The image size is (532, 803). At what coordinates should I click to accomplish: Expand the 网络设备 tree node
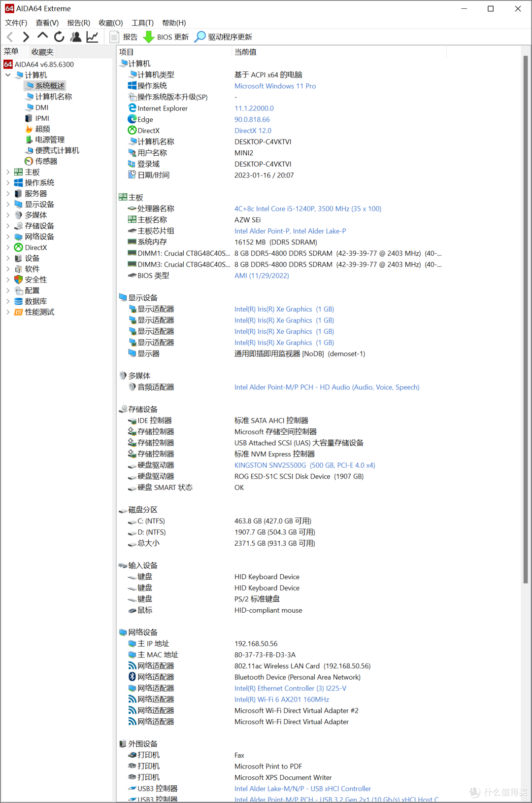coord(8,237)
